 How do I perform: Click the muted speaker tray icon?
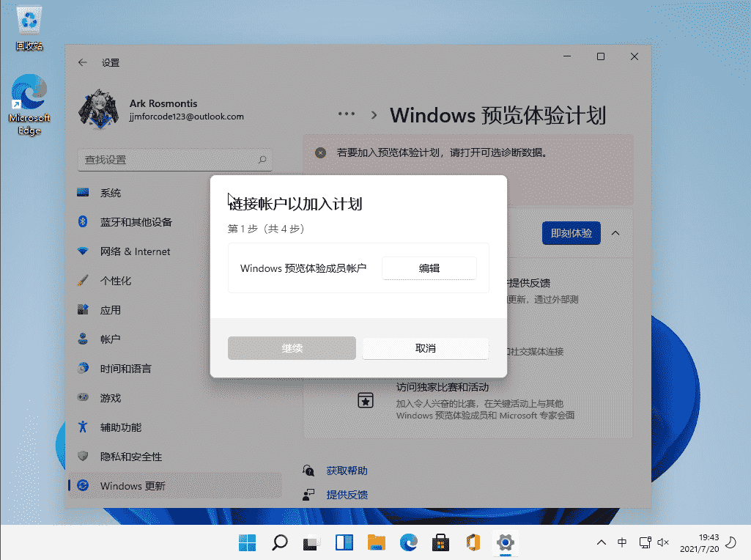coord(663,542)
